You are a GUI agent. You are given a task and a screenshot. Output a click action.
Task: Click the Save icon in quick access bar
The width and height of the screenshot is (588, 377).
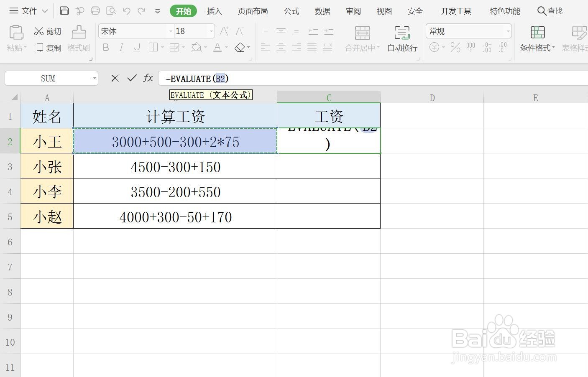(x=64, y=11)
